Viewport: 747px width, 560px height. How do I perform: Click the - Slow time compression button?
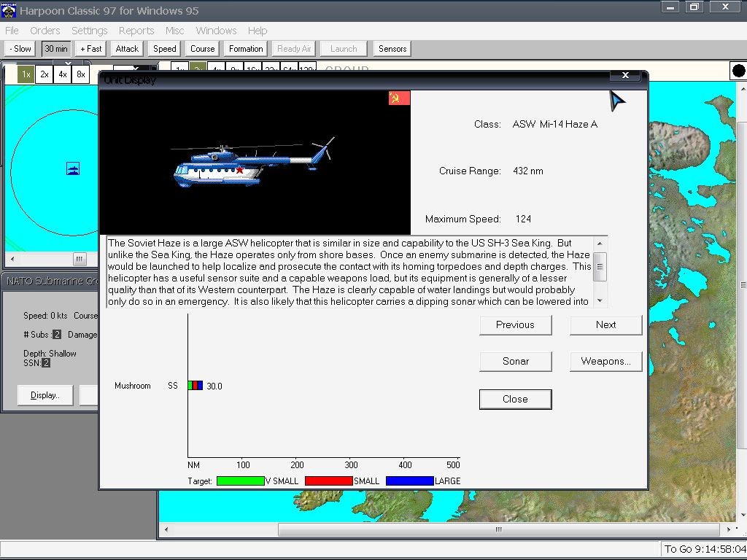20,49
